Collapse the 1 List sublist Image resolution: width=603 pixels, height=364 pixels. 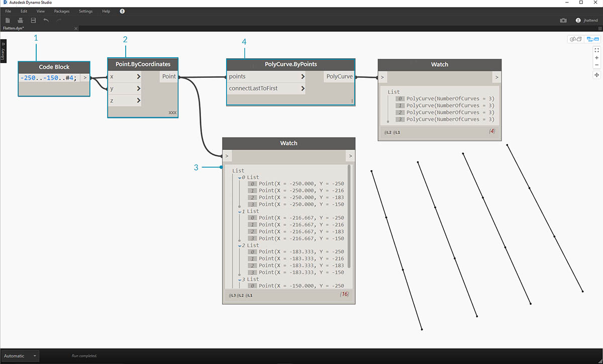[239, 211]
